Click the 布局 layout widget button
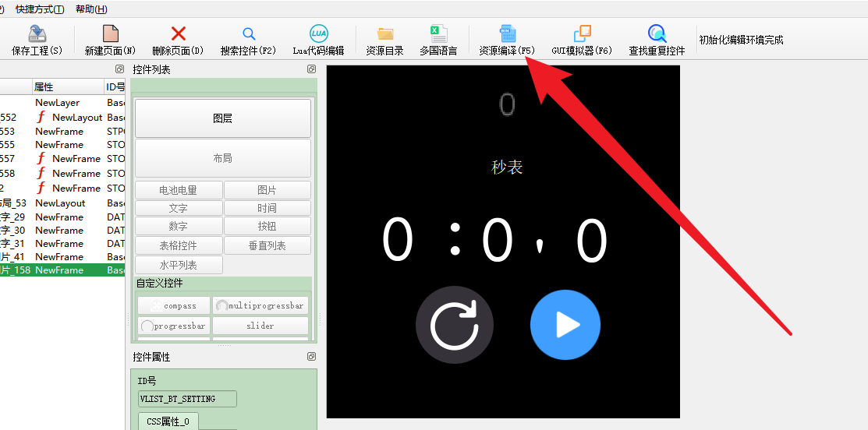The height and width of the screenshot is (430, 868). (222, 158)
